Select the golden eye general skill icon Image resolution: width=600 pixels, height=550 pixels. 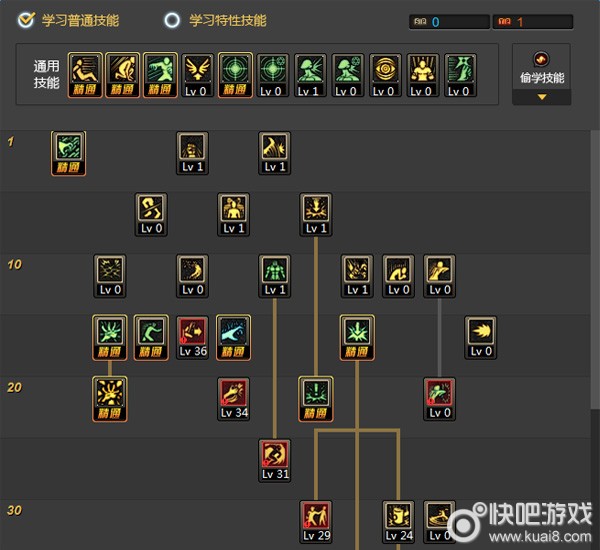[385, 75]
